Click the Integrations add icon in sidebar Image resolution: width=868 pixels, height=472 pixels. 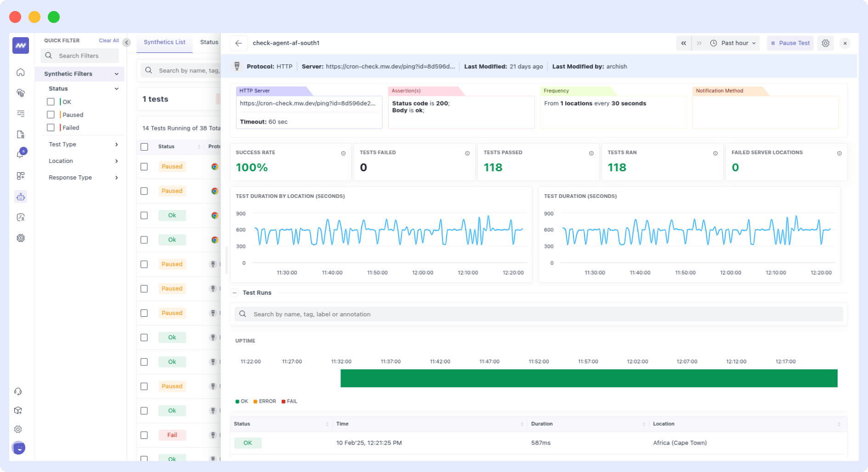pos(21,176)
